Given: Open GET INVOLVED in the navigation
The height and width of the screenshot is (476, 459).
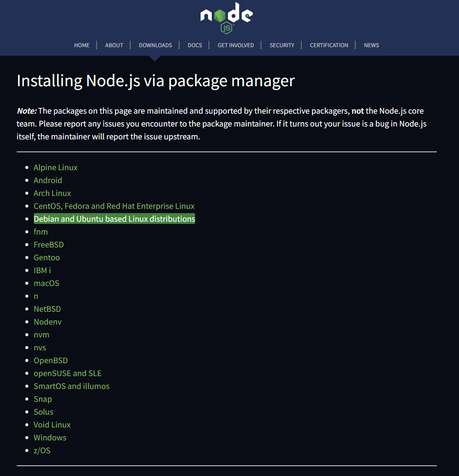Looking at the screenshot, I should click(x=236, y=45).
